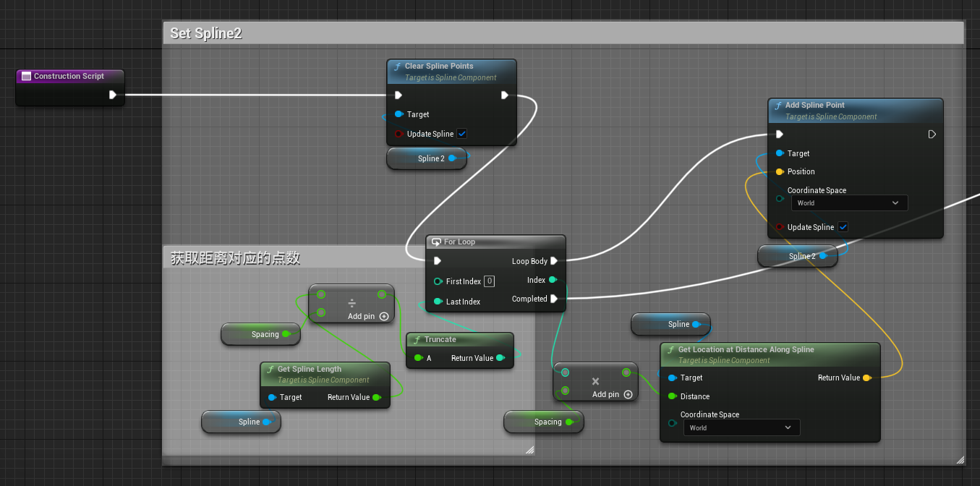980x486 pixels.
Task: Click the divide node output pin
Action: 382,294
